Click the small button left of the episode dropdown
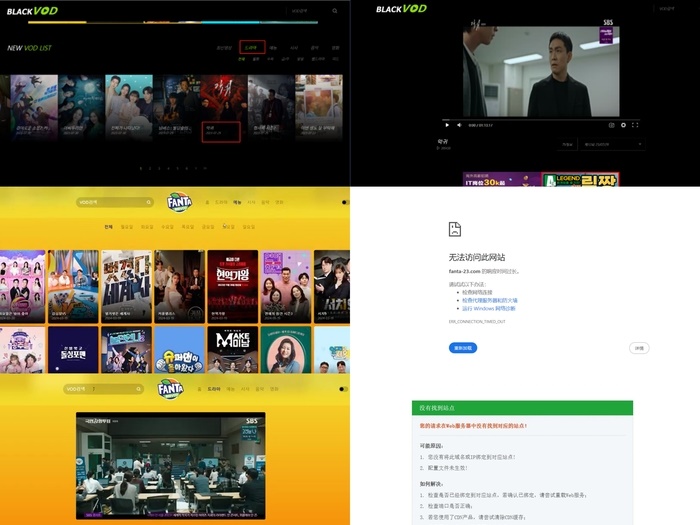 567,144
